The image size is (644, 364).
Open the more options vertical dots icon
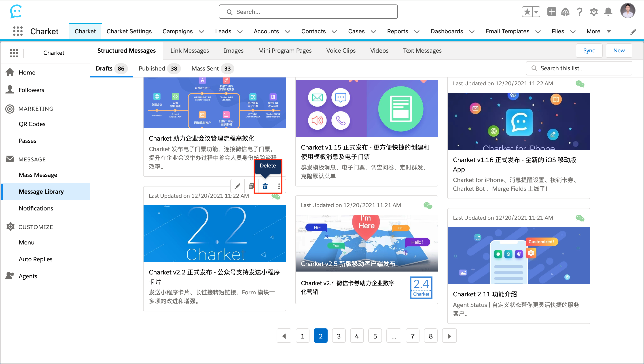(x=279, y=186)
